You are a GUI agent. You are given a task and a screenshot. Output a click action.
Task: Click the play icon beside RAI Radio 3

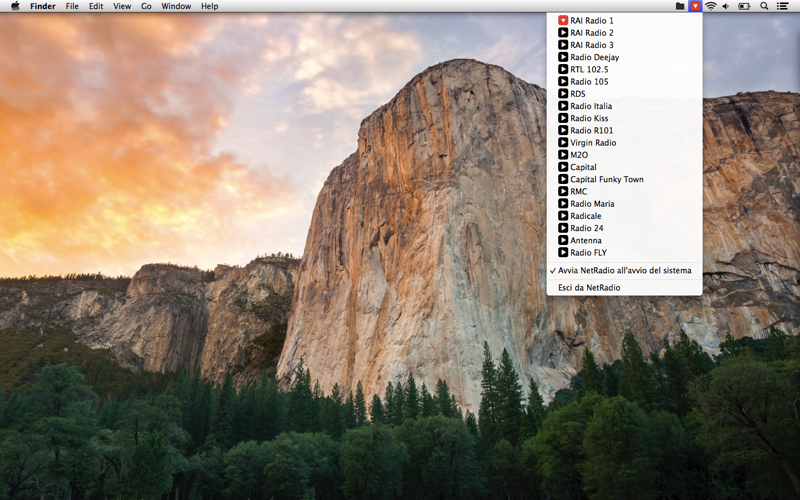tap(563, 45)
